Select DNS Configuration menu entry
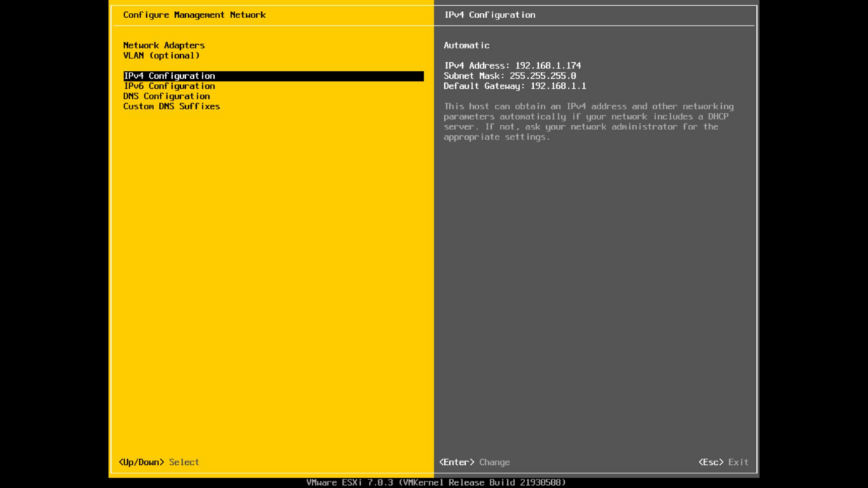This screenshot has height=488, width=868. 167,96
